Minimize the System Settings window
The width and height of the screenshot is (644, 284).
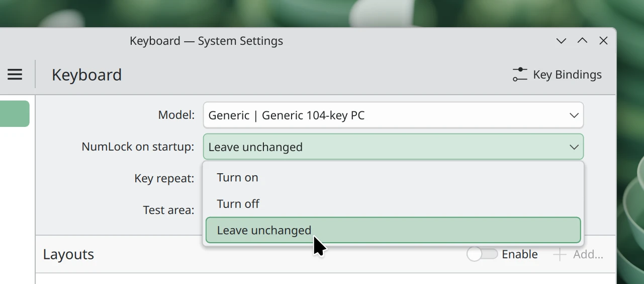[x=561, y=41]
